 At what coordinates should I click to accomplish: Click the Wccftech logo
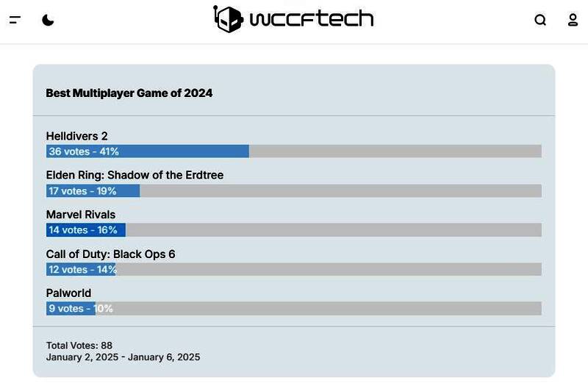tap(293, 19)
